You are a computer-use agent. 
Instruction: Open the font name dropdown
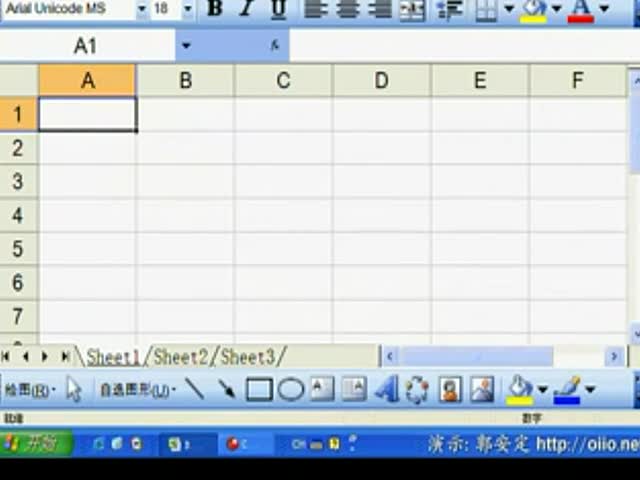coord(141,10)
